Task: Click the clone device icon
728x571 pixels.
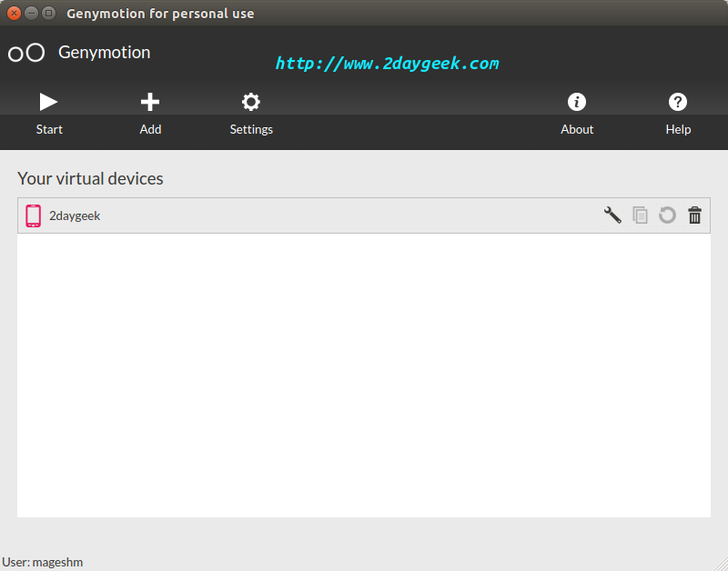Action: (x=641, y=215)
